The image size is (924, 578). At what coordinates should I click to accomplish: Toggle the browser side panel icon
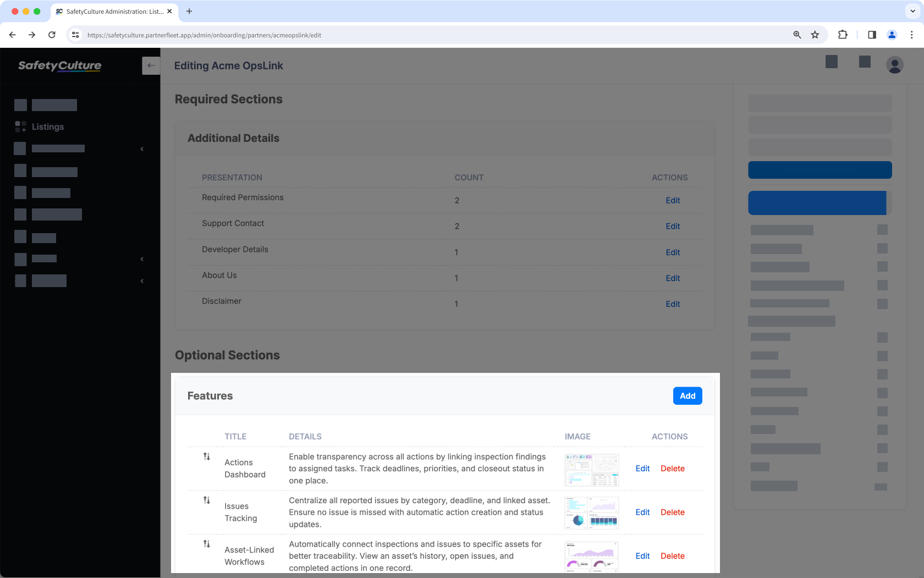pyautogui.click(x=872, y=35)
